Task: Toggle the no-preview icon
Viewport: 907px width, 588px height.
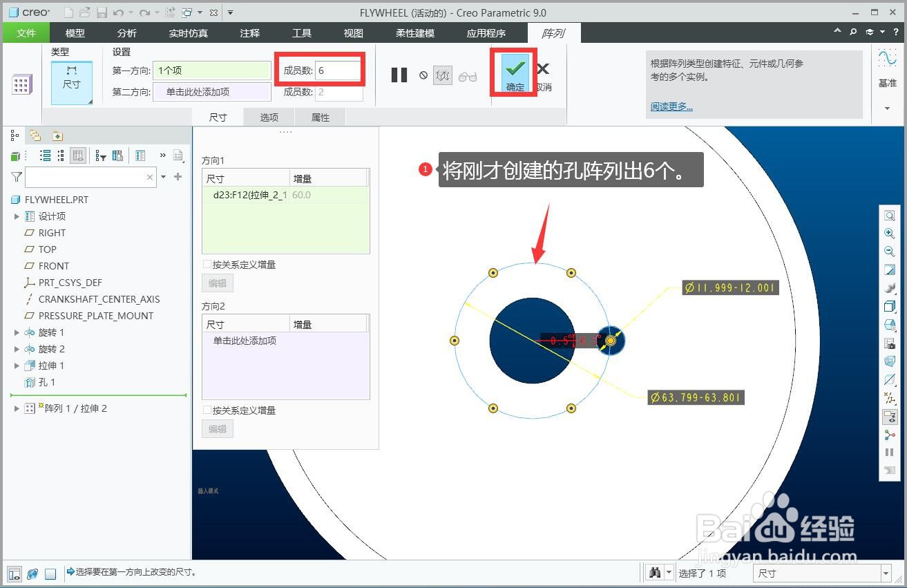Action: 423,75
